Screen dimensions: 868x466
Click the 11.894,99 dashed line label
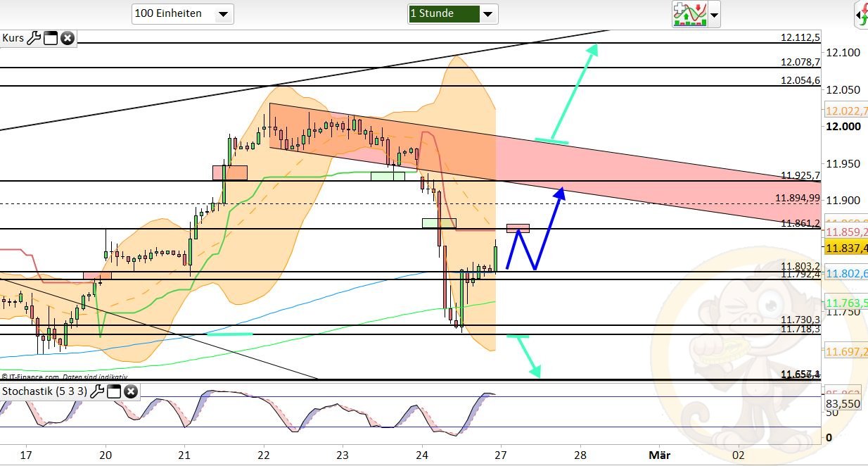pos(798,198)
